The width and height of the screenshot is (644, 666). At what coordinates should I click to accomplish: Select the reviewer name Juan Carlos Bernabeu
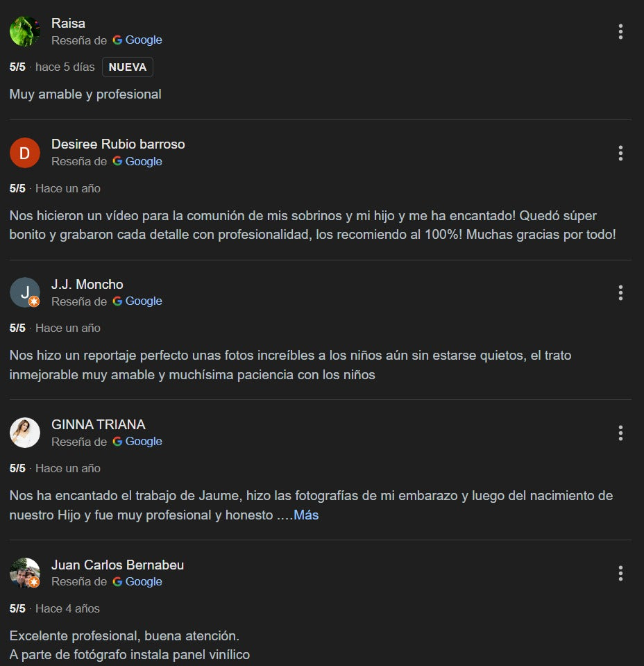click(x=117, y=565)
